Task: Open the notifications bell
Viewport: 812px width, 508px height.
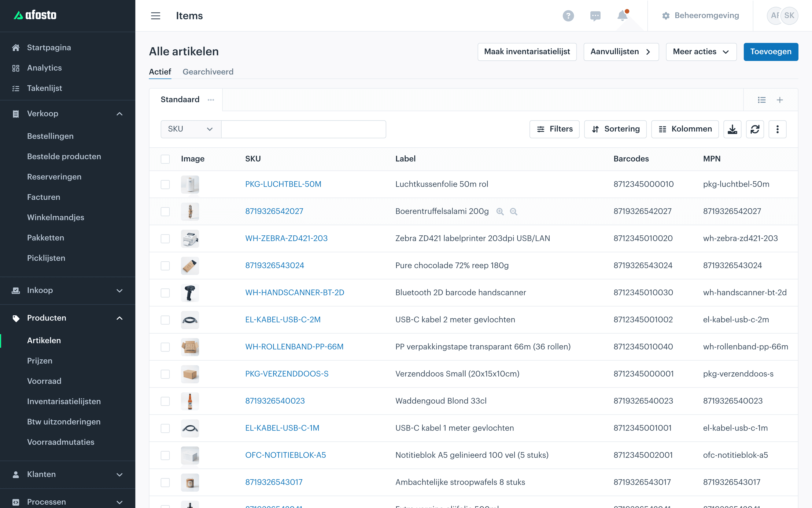Action: 622,15
